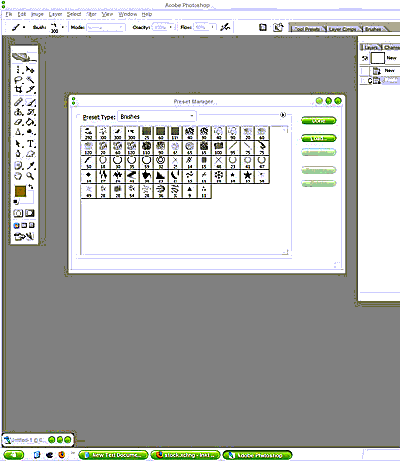Open the Preset Type dropdown showing Brushes
Viewport: 400px width, 461px height.
coord(157,117)
